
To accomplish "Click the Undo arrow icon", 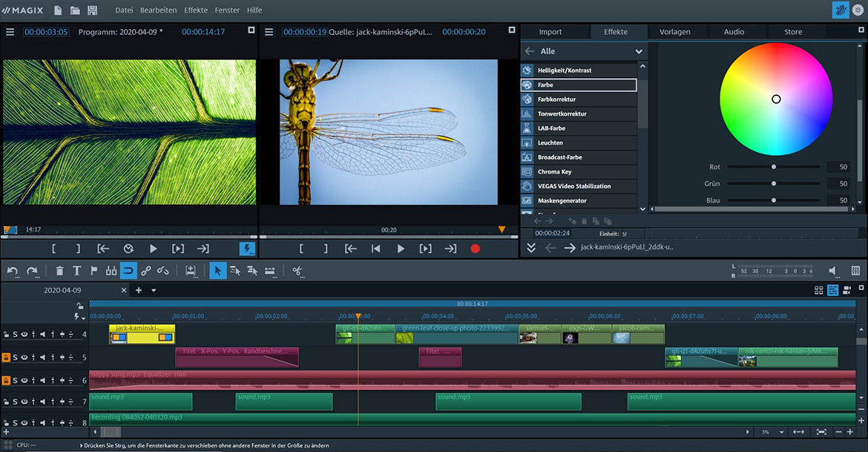I will pyautogui.click(x=13, y=271).
